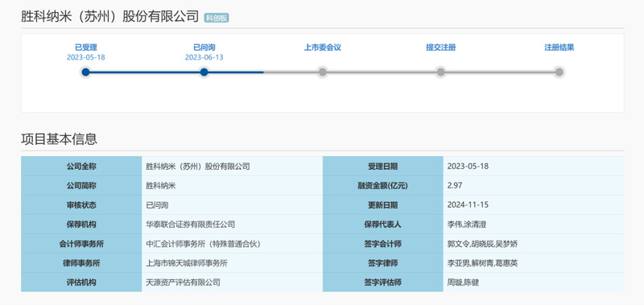The image size is (644, 305).
Task: Click the 会计师事务所 header cell
Action: [81, 243]
